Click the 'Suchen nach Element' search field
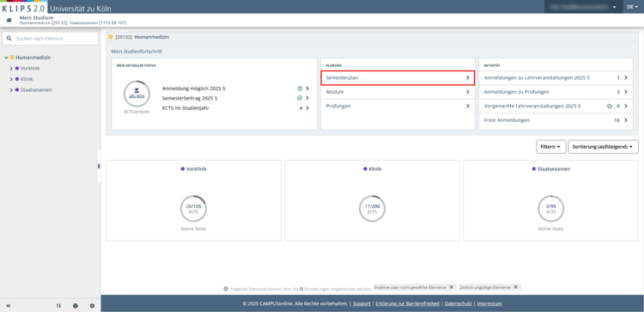Viewport: 644px width, 312px height. 50,38
